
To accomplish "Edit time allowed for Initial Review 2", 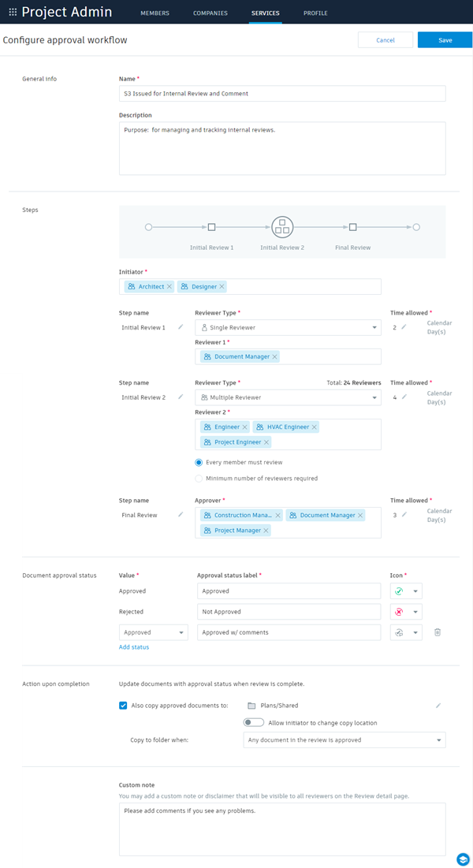I will click(406, 397).
